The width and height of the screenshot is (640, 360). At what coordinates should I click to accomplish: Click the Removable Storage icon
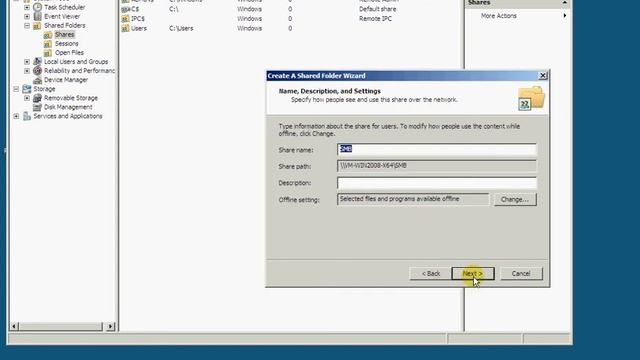(x=38, y=98)
